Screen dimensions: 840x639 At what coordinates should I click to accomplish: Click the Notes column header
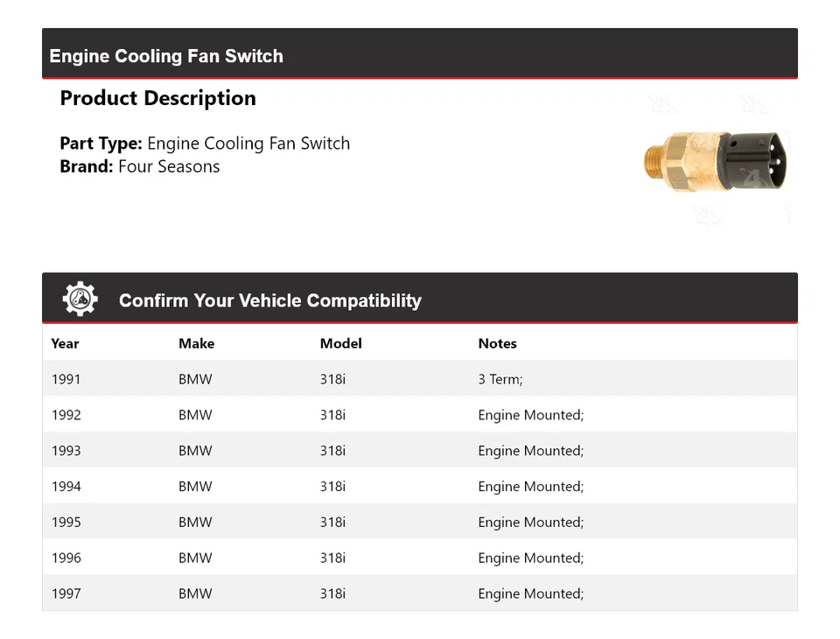[x=497, y=343]
